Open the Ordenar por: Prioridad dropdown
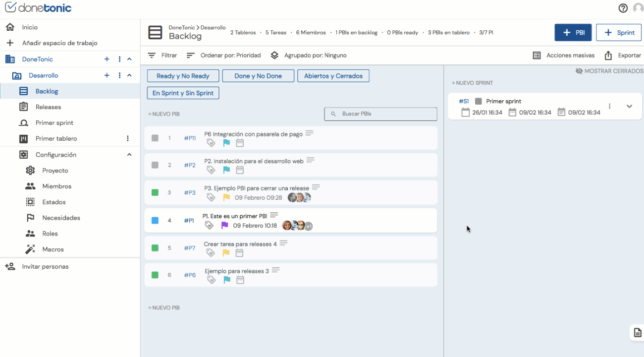Image resolution: width=644 pixels, height=357 pixels. tap(224, 56)
